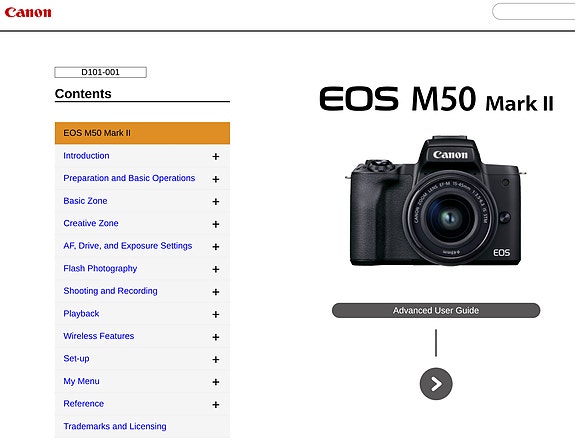Open the Reference section link
This screenshot has width=575, height=442.
pyautogui.click(x=84, y=403)
